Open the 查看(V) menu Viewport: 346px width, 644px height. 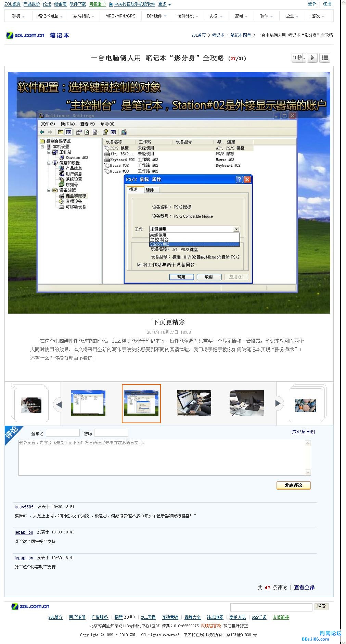[87, 124]
